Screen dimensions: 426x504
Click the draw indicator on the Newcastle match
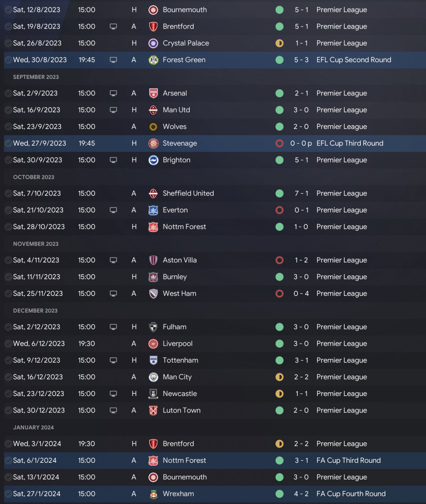[x=280, y=394]
